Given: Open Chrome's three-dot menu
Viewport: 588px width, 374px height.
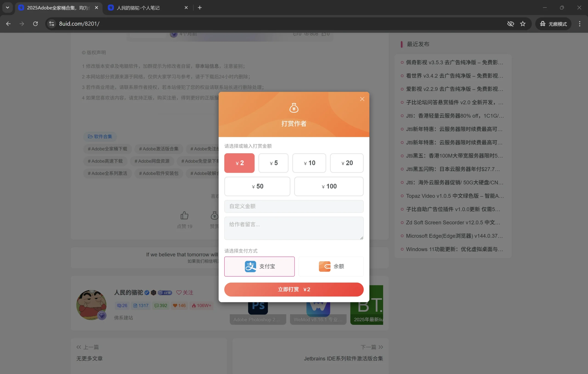Looking at the screenshot, I should [580, 24].
